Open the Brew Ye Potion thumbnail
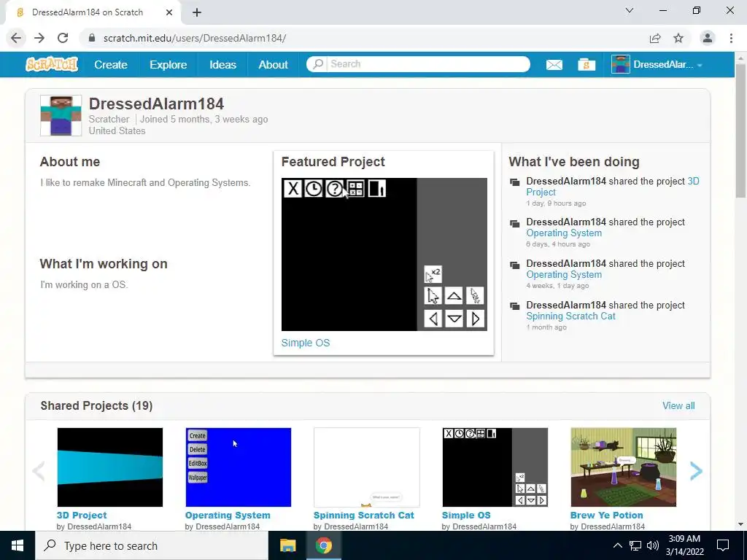This screenshot has width=747, height=560. pyautogui.click(x=624, y=467)
